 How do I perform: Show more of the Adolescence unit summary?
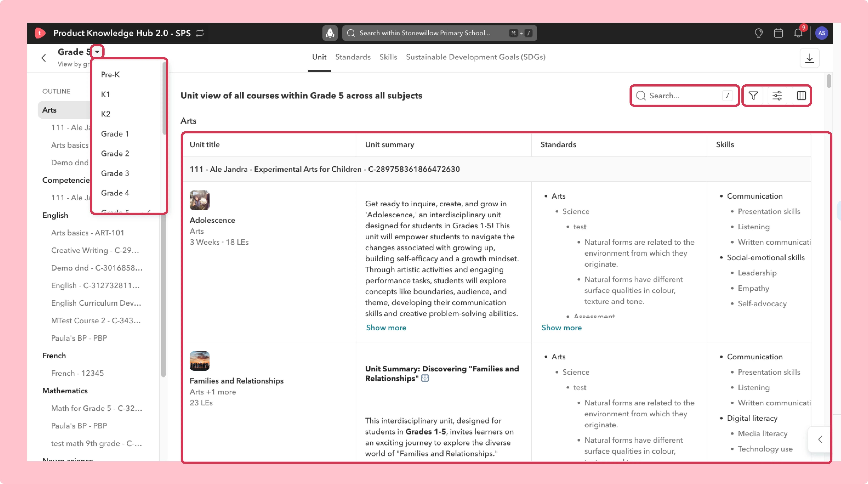386,328
